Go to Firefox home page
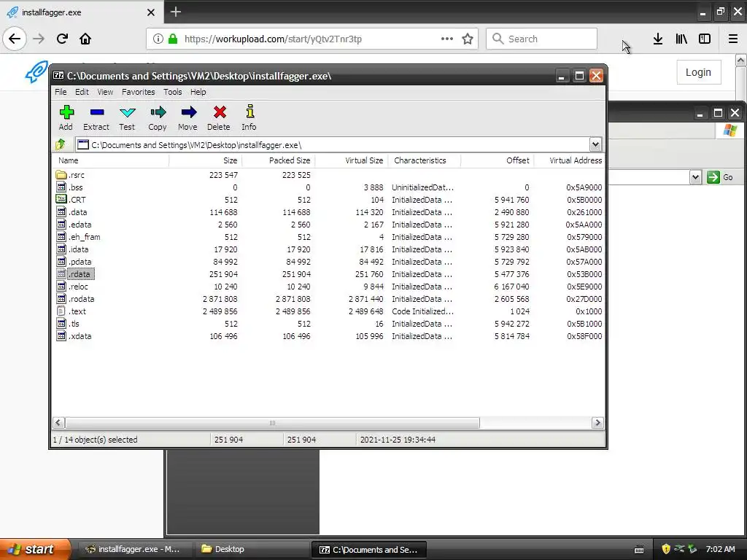Image resolution: width=747 pixels, height=560 pixels. pos(85,39)
